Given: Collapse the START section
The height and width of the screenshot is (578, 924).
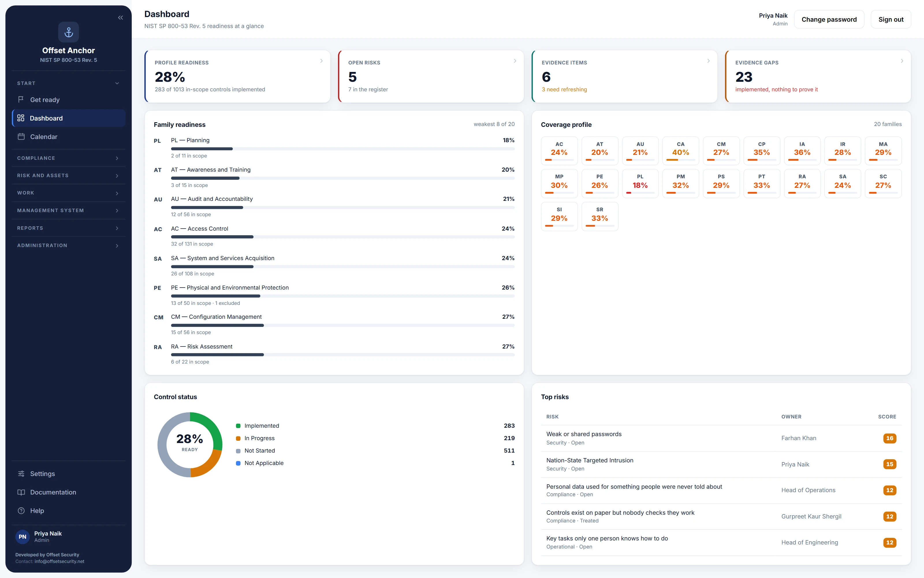Looking at the screenshot, I should point(69,83).
